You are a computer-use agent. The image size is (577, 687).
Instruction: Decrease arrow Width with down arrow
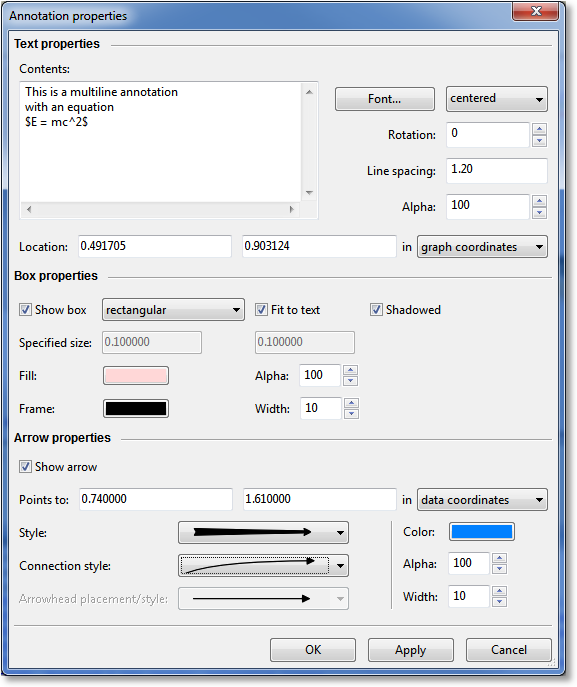point(499,602)
